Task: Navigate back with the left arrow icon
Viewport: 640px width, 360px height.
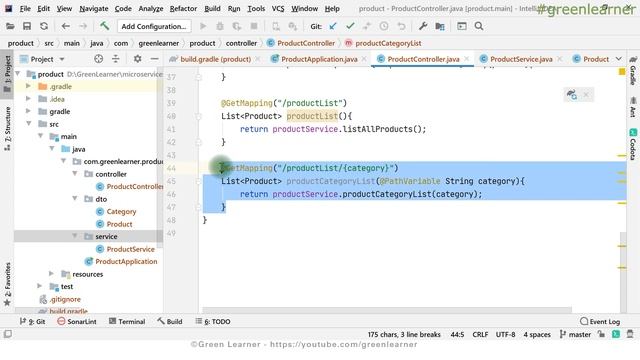Action: coord(65,27)
